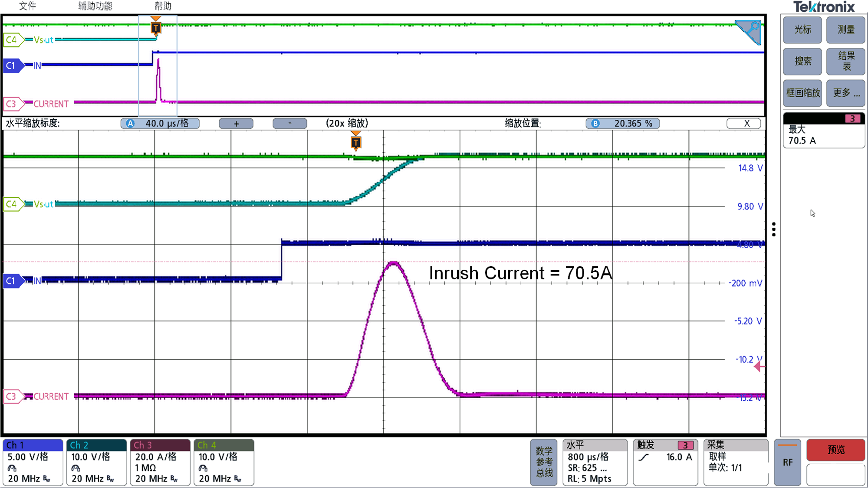The height and width of the screenshot is (488, 868).
Task: Open the 帮助 menu
Action: pos(163,6)
